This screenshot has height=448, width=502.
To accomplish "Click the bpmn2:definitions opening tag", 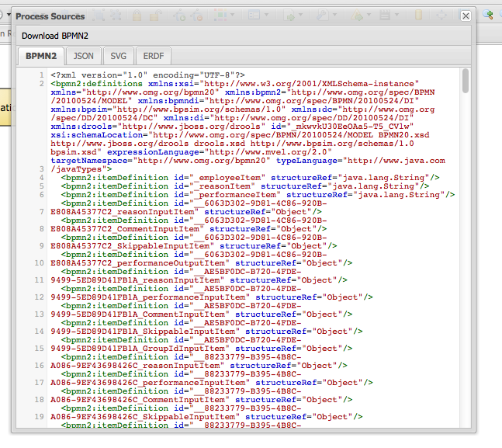I will click(86, 83).
